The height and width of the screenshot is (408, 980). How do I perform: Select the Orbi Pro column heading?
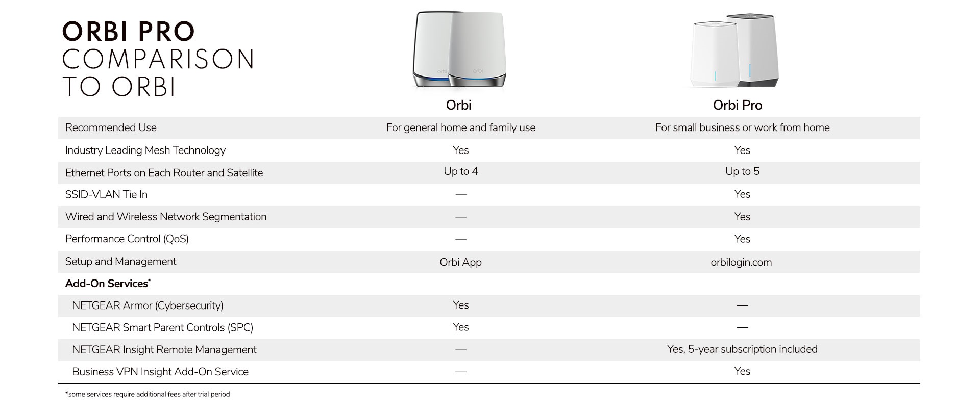click(737, 105)
